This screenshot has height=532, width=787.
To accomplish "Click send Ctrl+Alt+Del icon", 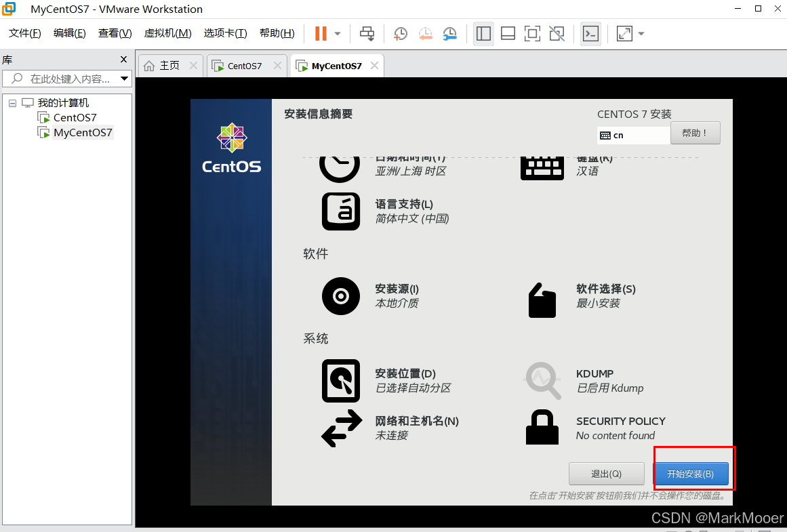I will pos(367,34).
